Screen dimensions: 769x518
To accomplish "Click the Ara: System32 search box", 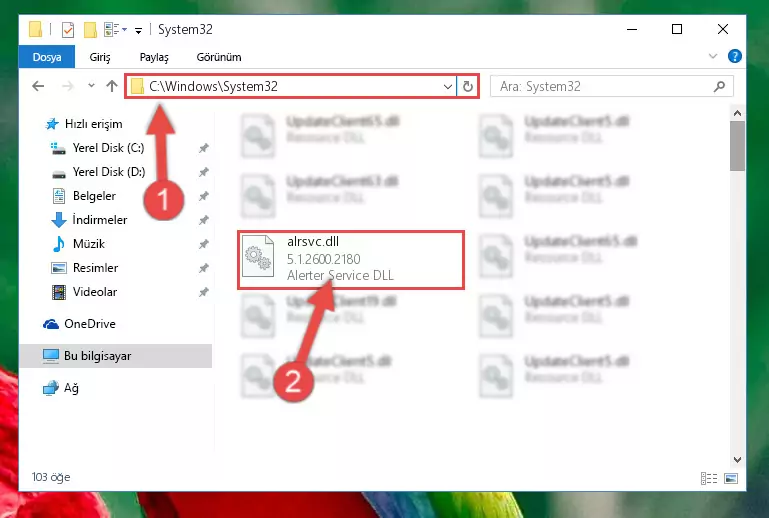I will [612, 86].
